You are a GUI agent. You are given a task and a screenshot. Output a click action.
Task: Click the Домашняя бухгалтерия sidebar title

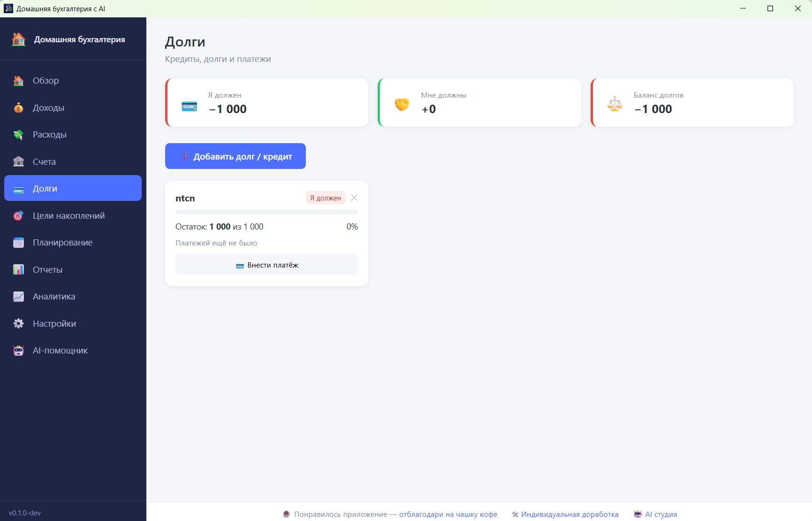click(x=80, y=39)
